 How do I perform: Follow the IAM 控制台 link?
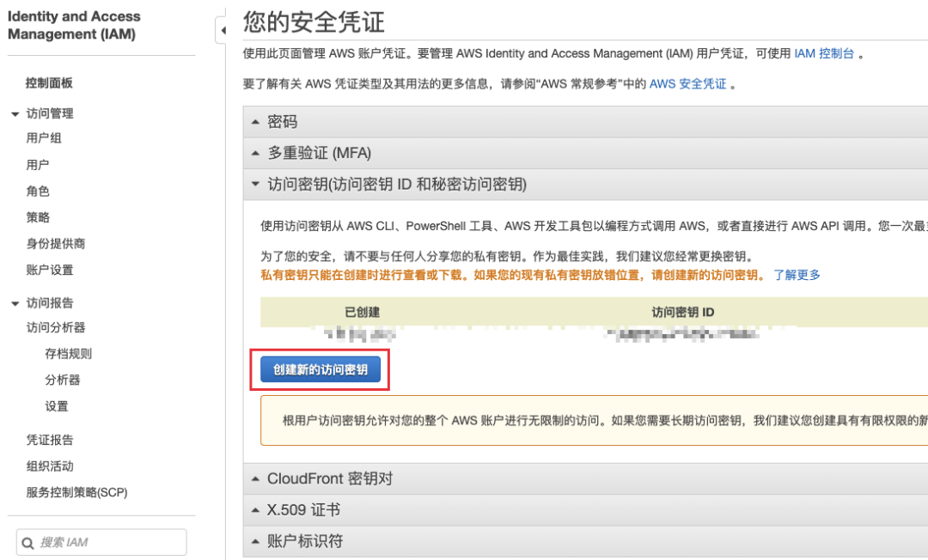[824, 53]
